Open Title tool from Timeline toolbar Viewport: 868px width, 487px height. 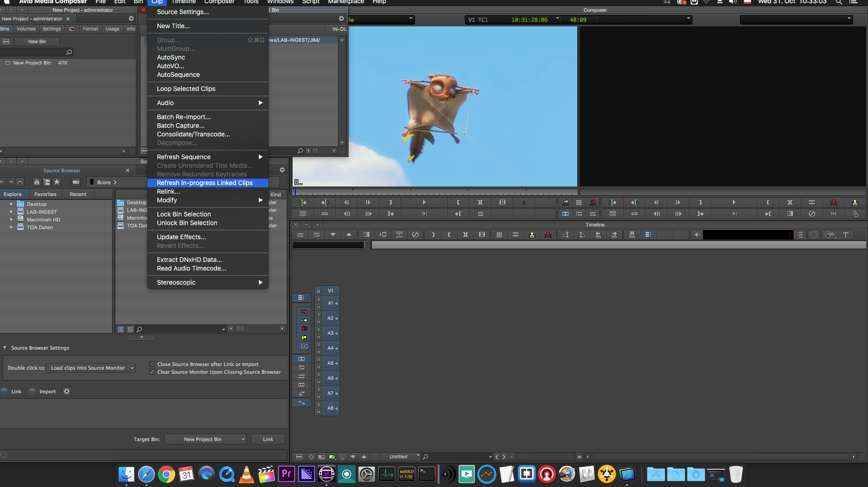tap(846, 235)
